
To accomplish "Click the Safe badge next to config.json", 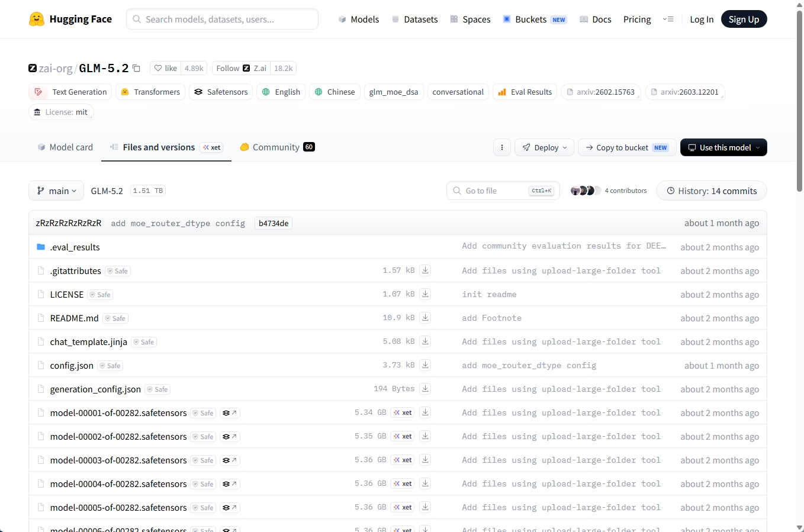I will 111,366.
